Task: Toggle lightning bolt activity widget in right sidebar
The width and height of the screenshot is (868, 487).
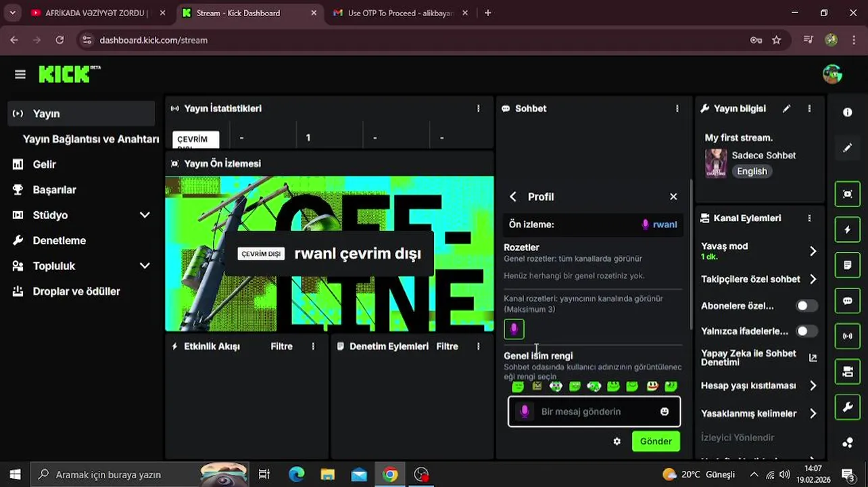Action: tap(848, 230)
